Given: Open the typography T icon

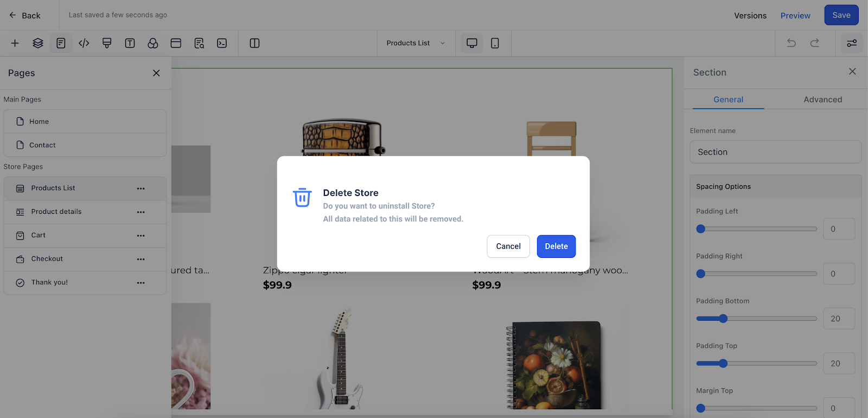Looking at the screenshot, I should (x=130, y=43).
